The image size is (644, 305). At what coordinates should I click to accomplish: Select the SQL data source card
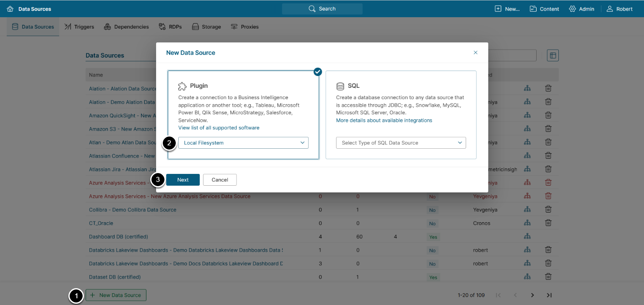[x=401, y=101]
